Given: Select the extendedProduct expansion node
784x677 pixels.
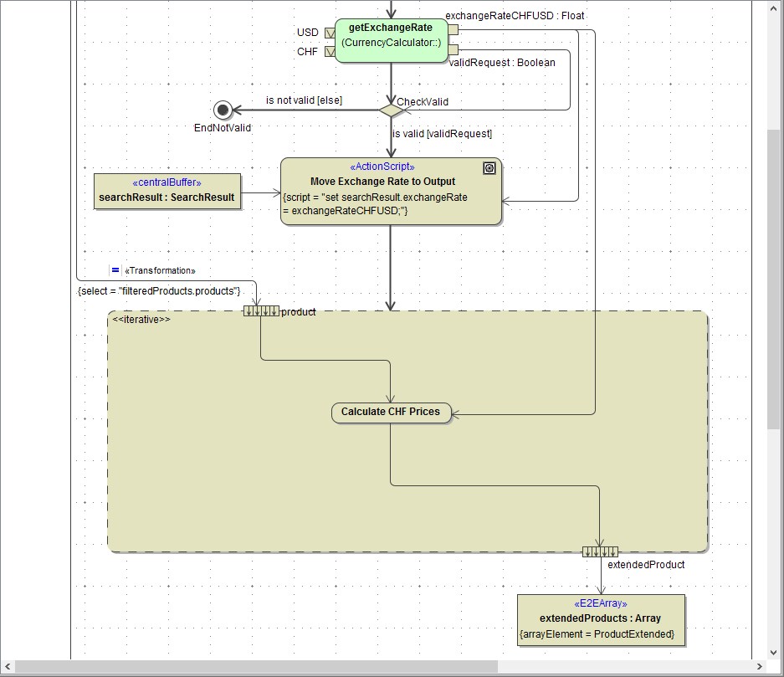Looking at the screenshot, I should click(x=599, y=551).
